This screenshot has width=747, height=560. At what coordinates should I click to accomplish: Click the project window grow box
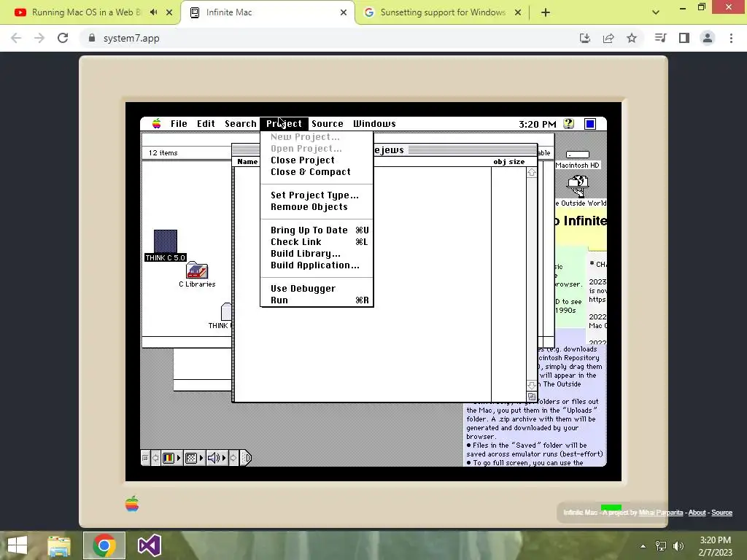(x=532, y=397)
